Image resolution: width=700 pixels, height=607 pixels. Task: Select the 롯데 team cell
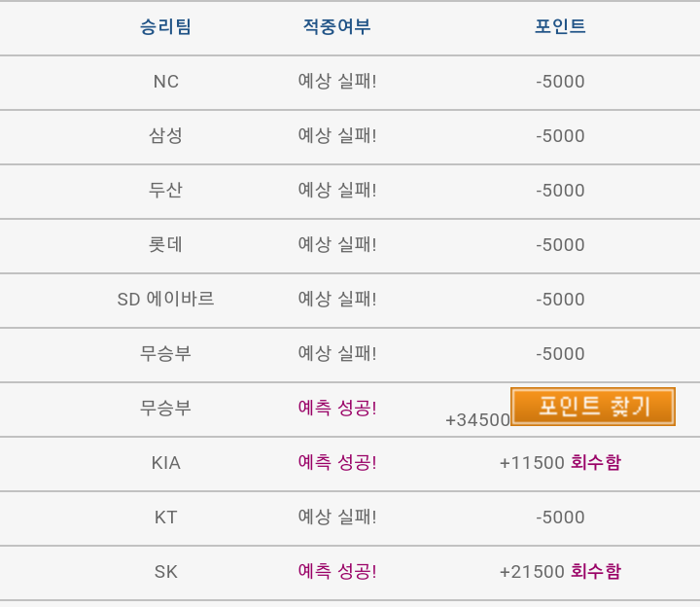[165, 245]
